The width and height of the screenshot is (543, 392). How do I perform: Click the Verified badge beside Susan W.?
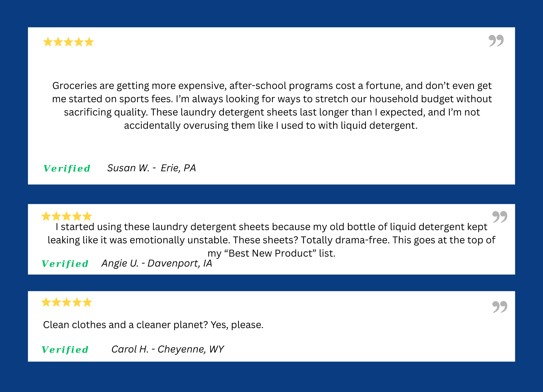coord(67,168)
